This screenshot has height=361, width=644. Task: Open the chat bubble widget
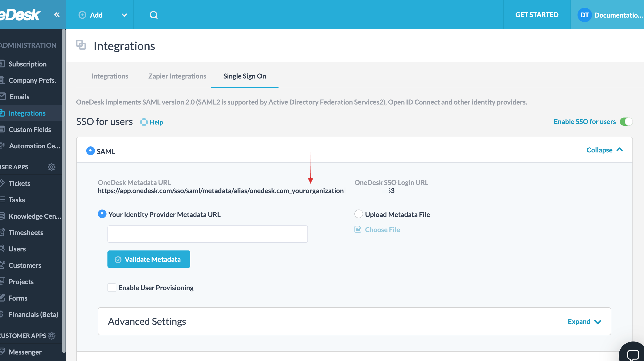tap(633, 355)
